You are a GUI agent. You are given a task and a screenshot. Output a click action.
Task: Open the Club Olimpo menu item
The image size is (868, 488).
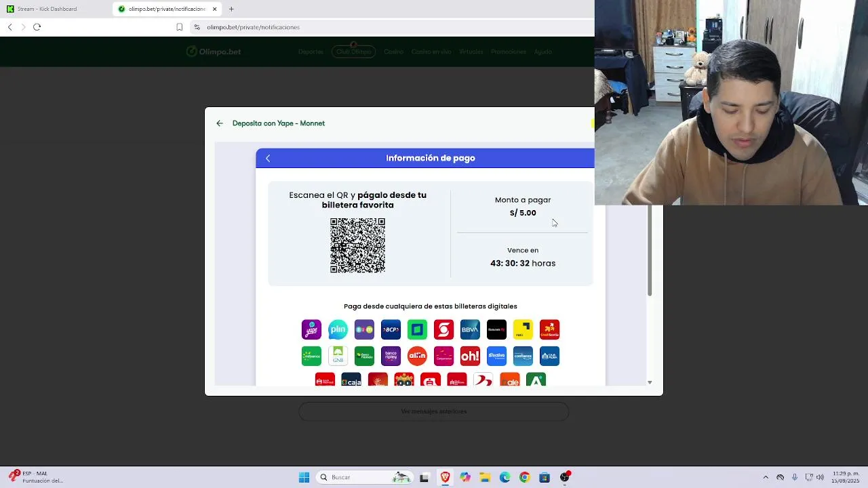[x=353, y=52]
